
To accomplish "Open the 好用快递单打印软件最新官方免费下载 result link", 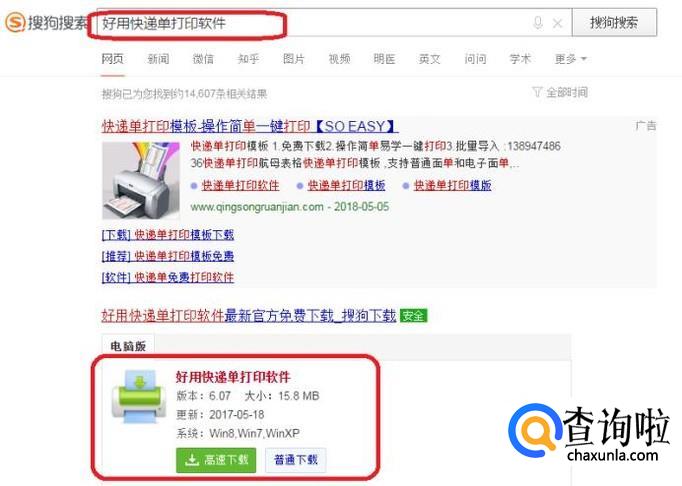I will point(249,315).
